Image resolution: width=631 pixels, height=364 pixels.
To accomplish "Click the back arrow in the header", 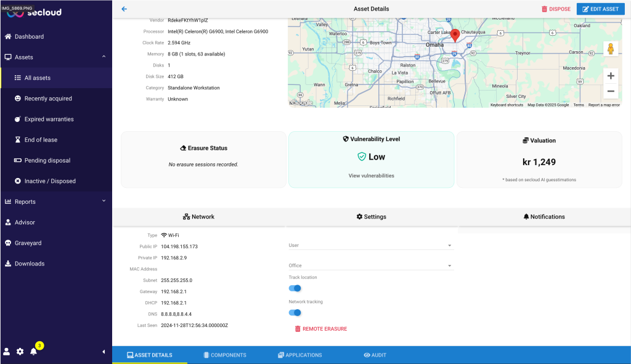I will [x=124, y=9].
